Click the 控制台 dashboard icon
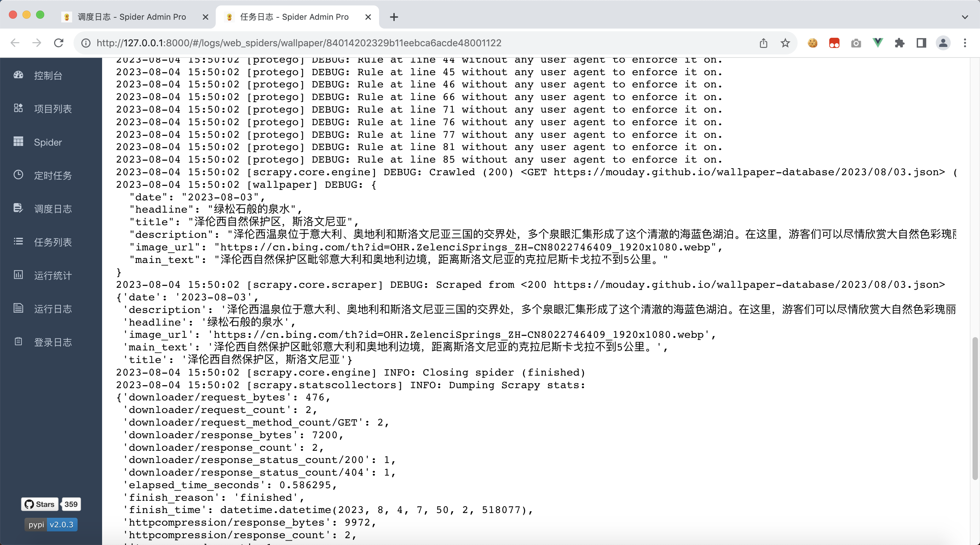The image size is (980, 545). pyautogui.click(x=19, y=75)
